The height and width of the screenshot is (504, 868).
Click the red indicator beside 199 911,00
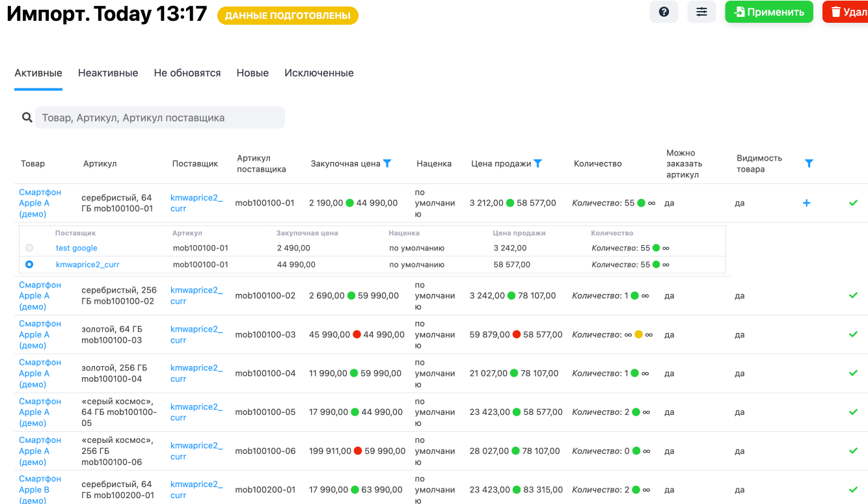(358, 451)
